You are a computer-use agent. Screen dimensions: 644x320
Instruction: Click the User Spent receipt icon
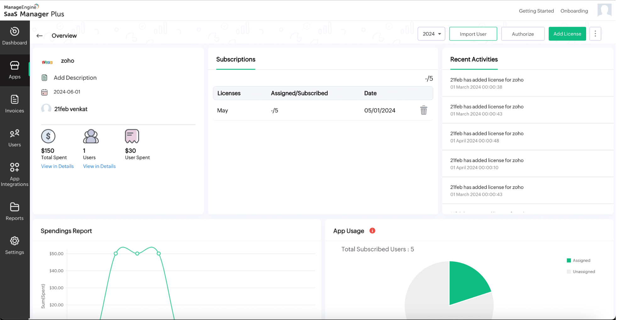(x=132, y=136)
